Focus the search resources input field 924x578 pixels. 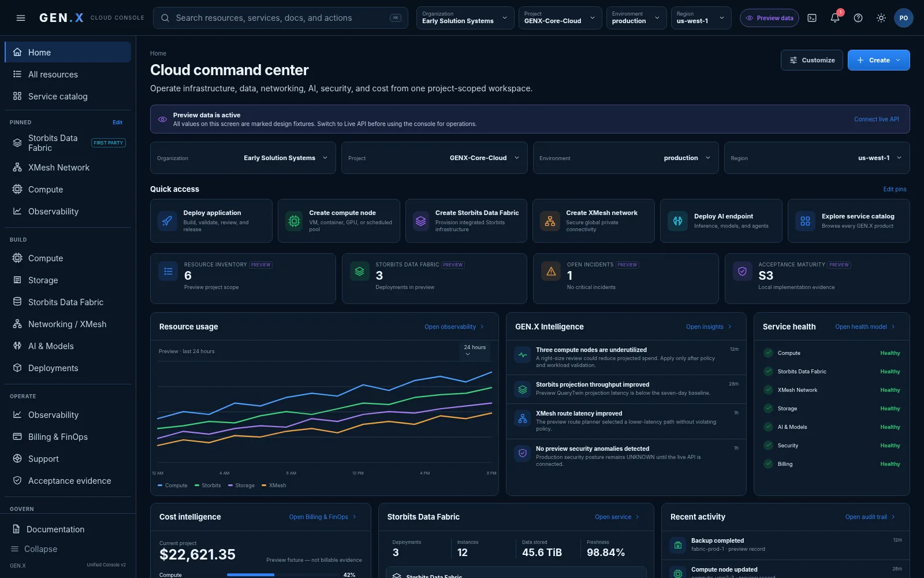[x=281, y=18]
